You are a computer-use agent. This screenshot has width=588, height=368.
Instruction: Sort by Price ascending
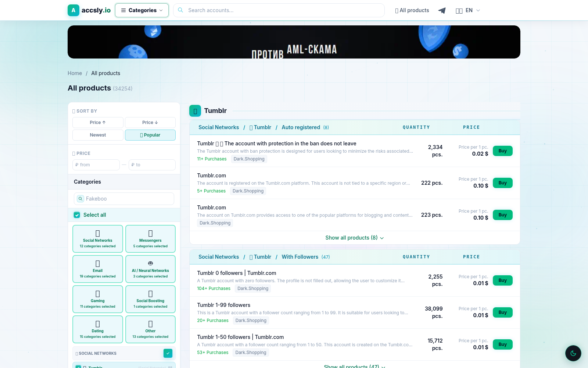(x=98, y=123)
